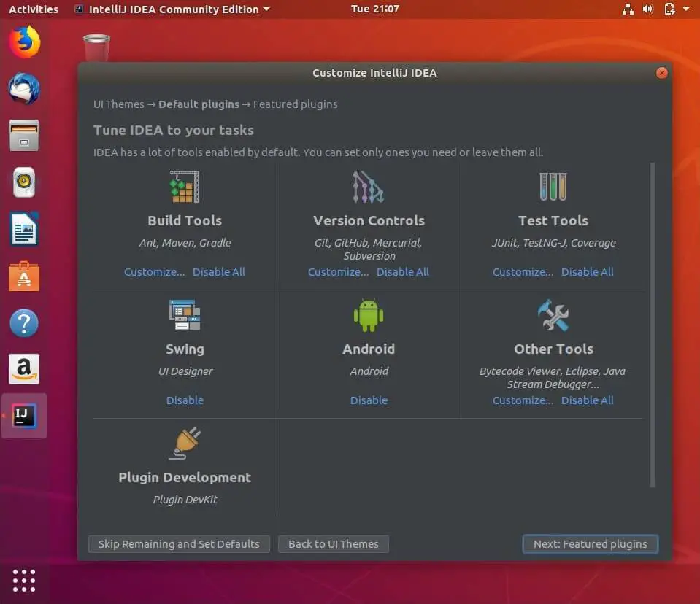Customize the Version Controls plugins
Image resolution: width=700 pixels, height=604 pixels.
pos(339,271)
